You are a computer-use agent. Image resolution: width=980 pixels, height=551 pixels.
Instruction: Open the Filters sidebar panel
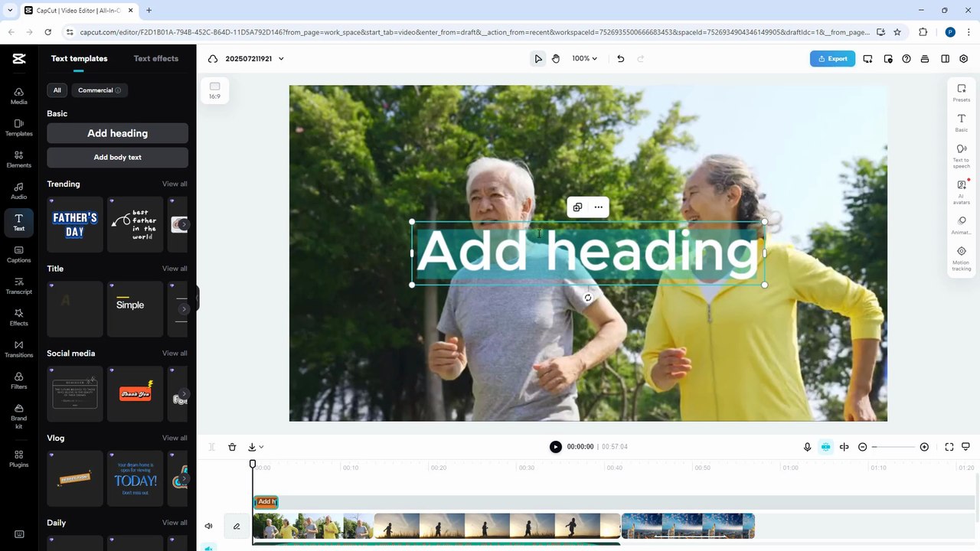[x=18, y=380]
